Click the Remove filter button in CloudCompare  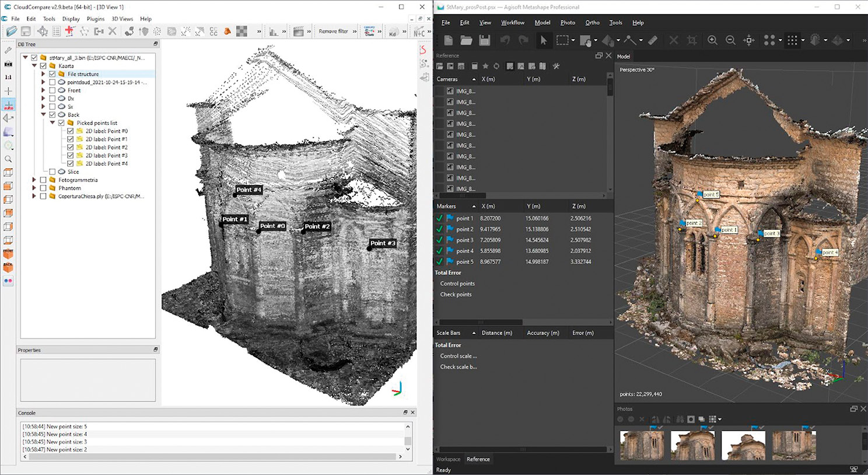(333, 32)
